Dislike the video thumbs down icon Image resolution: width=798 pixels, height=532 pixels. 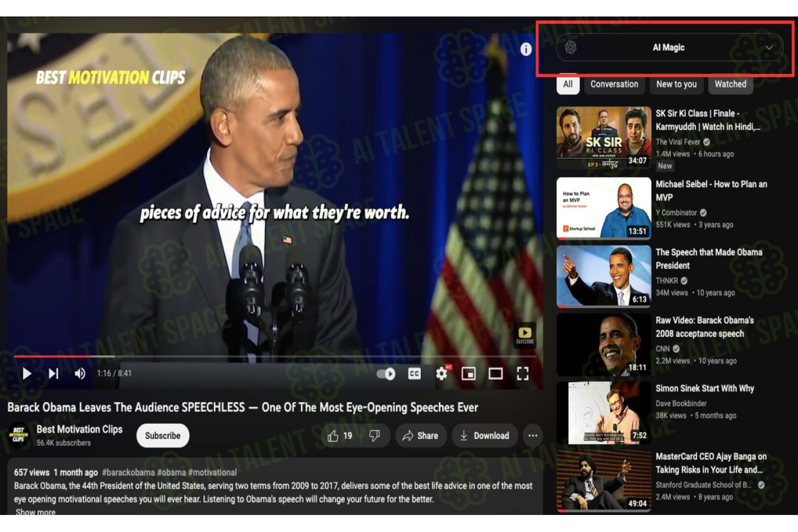pyautogui.click(x=375, y=436)
